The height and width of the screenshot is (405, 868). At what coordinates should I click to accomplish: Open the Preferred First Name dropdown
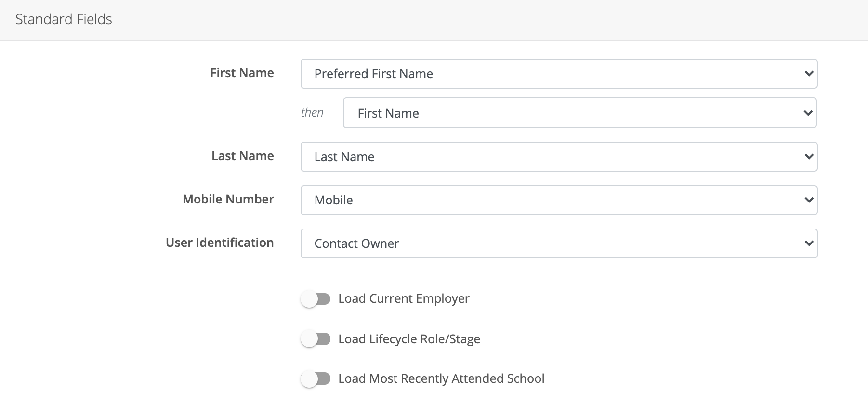click(559, 74)
